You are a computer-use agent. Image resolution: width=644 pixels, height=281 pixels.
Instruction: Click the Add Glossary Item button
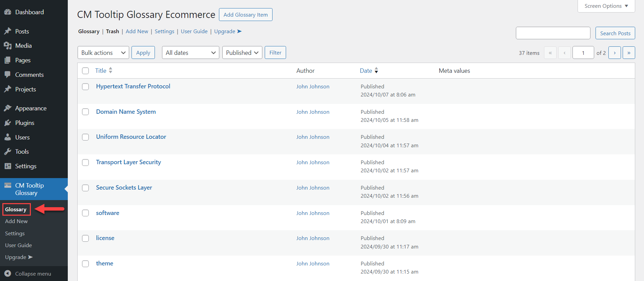(x=246, y=15)
